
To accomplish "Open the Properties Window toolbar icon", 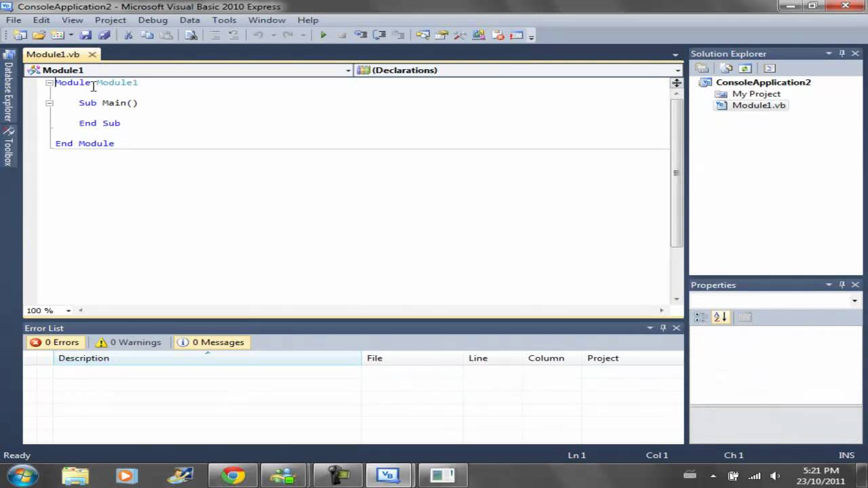I will pos(442,35).
